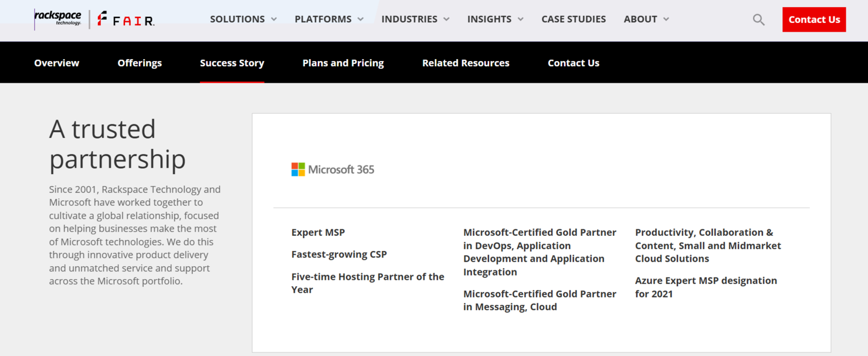Select the colored Microsoft square icon
The height and width of the screenshot is (356, 868).
[x=297, y=169]
